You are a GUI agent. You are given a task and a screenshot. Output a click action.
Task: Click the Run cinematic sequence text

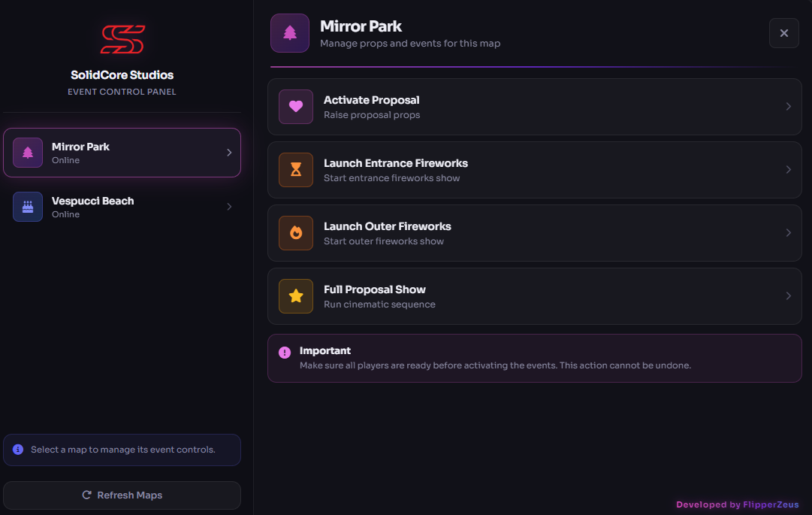tap(379, 304)
